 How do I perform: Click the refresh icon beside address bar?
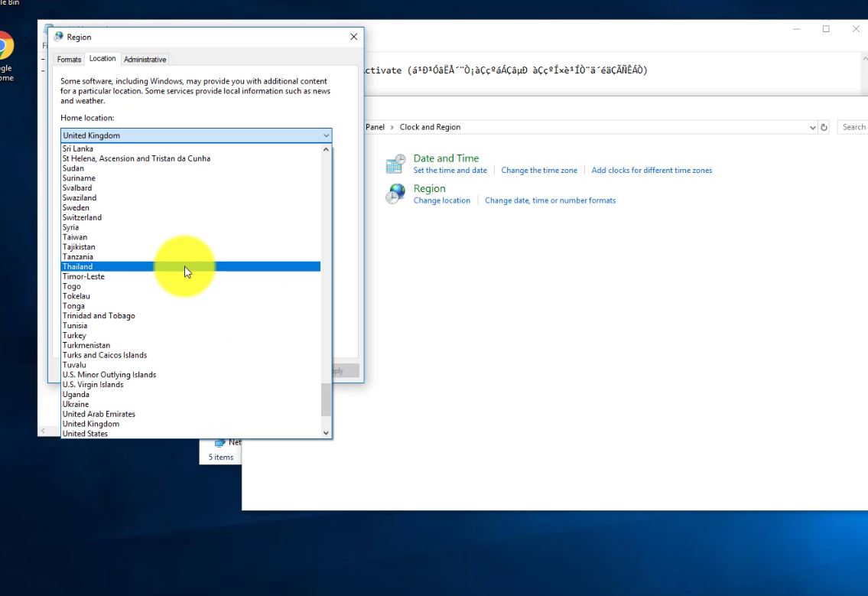pos(824,128)
